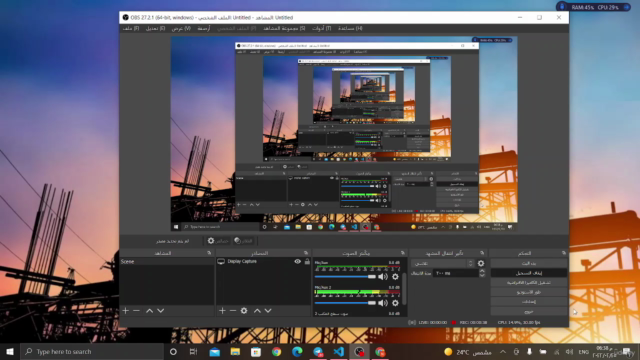Hide Display Capture using the eye icon

[298, 261]
